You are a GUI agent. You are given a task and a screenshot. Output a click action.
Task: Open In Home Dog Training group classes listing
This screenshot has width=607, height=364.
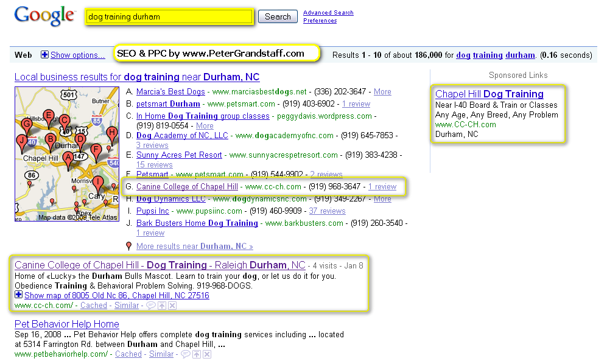[x=203, y=116]
